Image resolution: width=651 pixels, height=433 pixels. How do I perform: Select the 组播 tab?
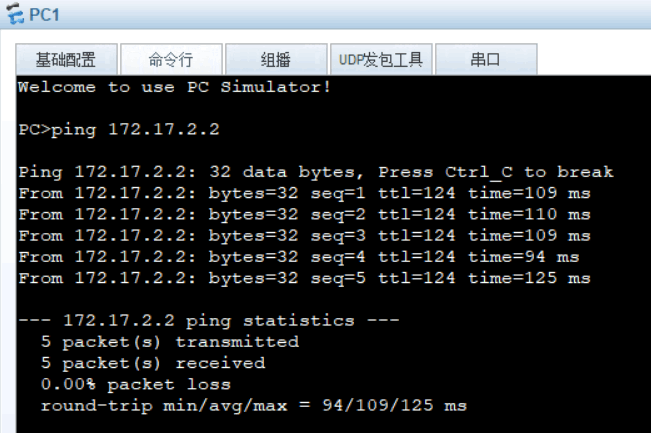[276, 59]
